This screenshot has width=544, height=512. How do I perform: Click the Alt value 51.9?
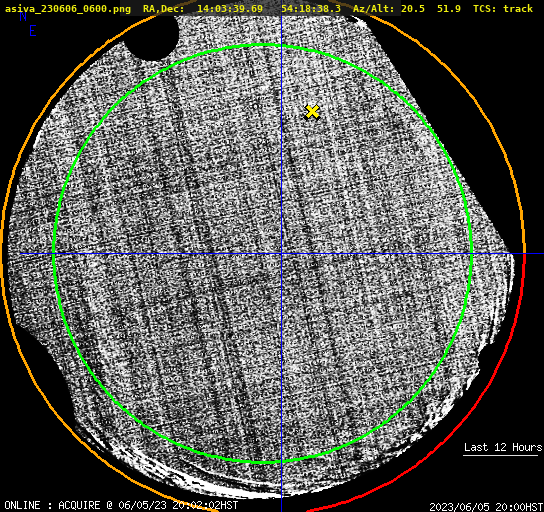point(449,8)
